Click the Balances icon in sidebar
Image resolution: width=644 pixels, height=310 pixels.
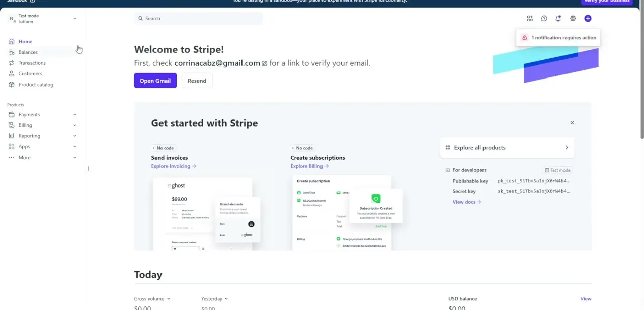coord(12,52)
